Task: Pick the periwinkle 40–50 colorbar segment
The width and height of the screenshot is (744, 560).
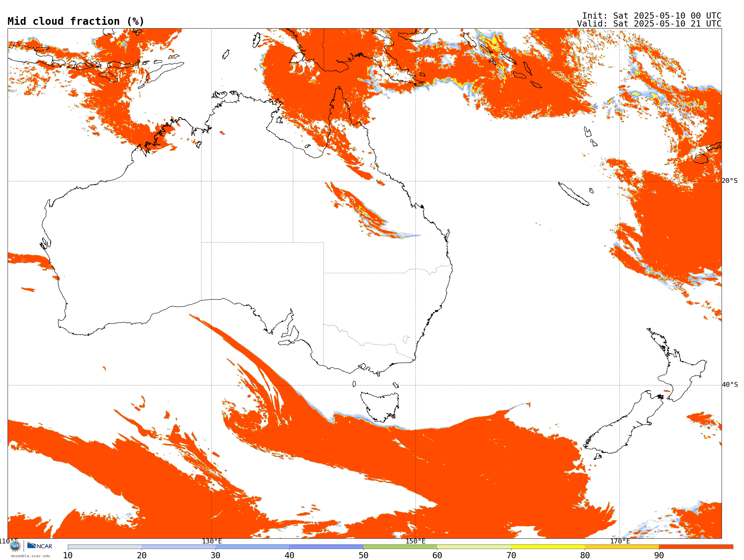Action: tap(326, 547)
